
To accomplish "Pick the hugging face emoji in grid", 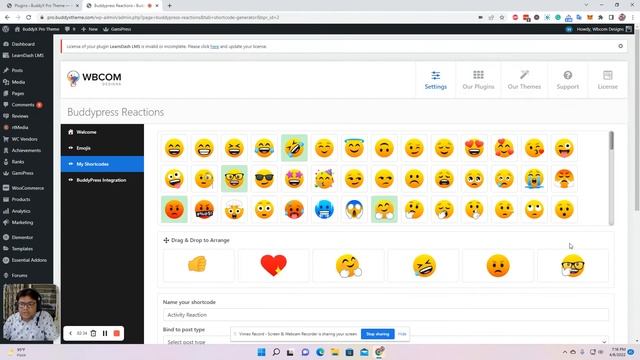I will (384, 209).
